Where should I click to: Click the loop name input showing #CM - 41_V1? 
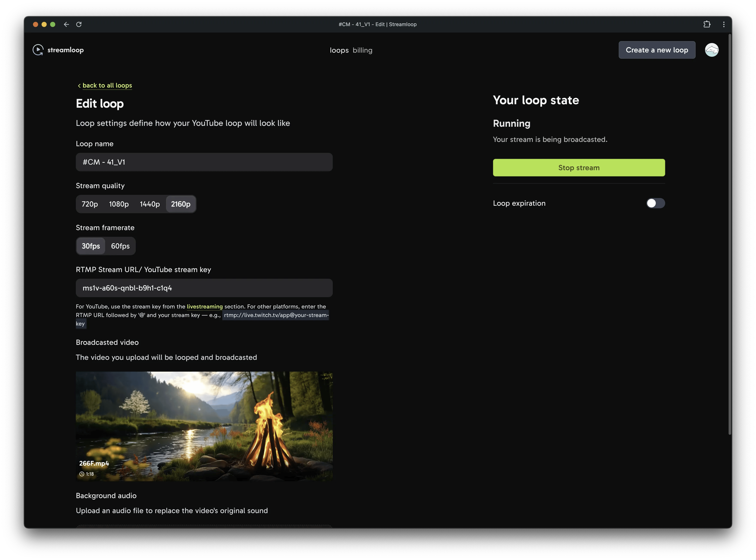(x=204, y=162)
